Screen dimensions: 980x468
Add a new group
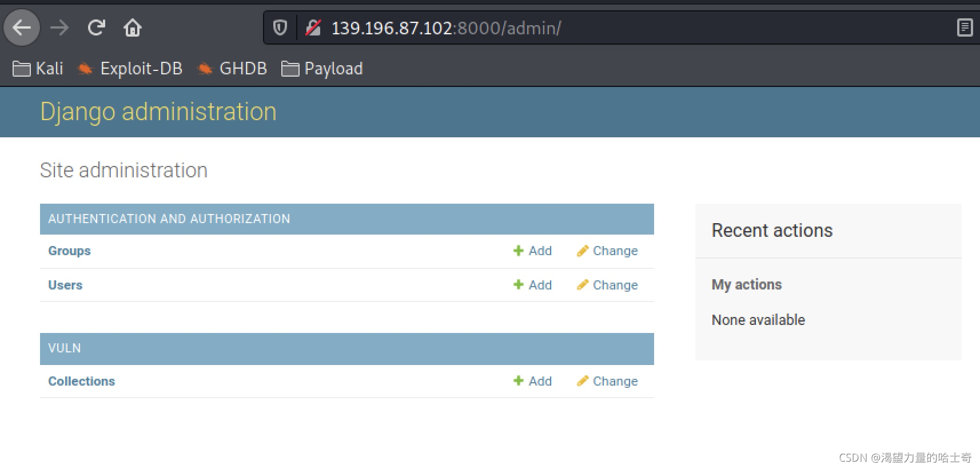[x=532, y=251]
